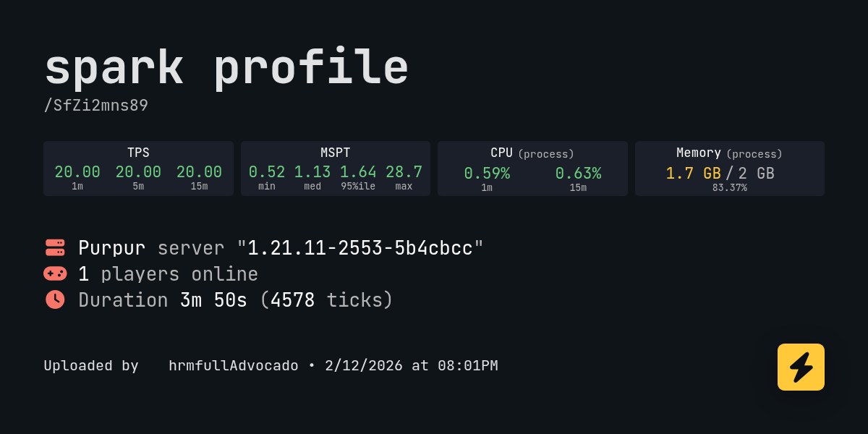Click the /SfZi2mns89 profile path
The image size is (868, 434).
tap(96, 106)
